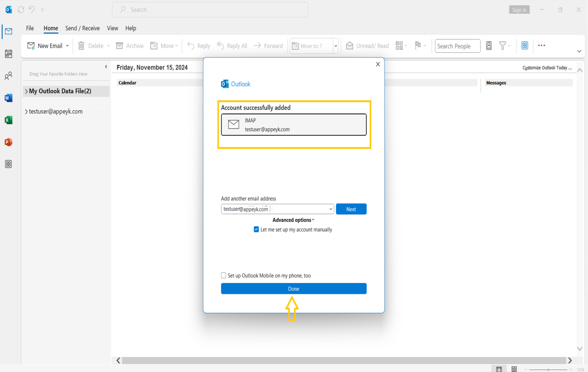Viewport: 588px width, 372px height.
Task: Open the People contacts view
Action: (x=8, y=76)
